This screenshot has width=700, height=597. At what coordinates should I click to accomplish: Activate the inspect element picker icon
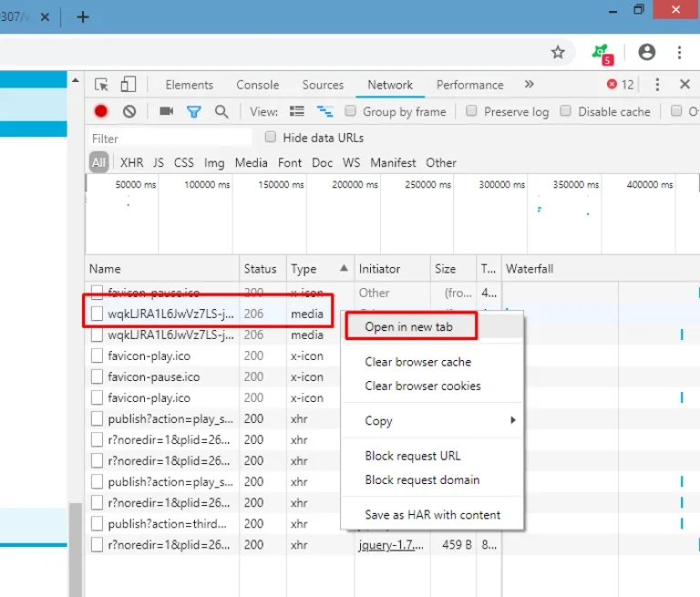coord(101,85)
